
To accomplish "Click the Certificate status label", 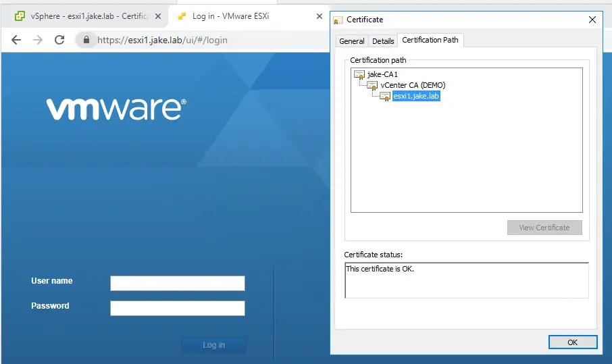I will pyautogui.click(x=373, y=255).
